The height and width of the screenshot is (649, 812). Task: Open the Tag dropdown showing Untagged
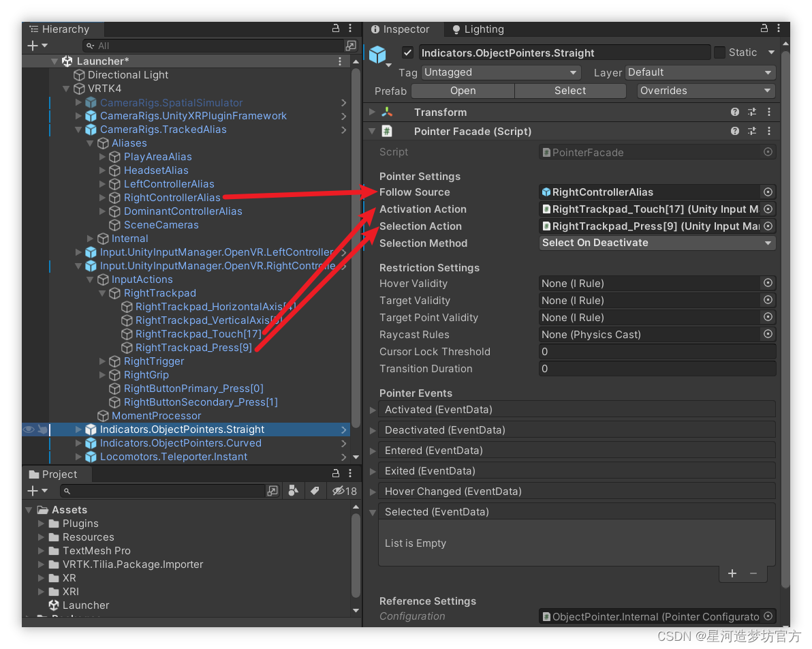pyautogui.click(x=501, y=72)
